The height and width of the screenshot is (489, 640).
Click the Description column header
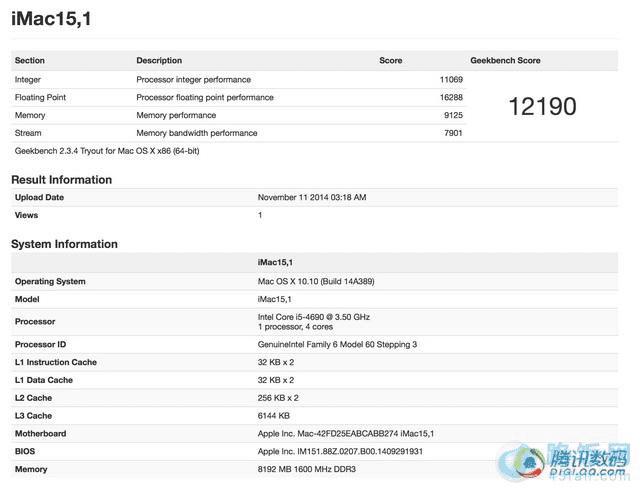pyautogui.click(x=159, y=61)
